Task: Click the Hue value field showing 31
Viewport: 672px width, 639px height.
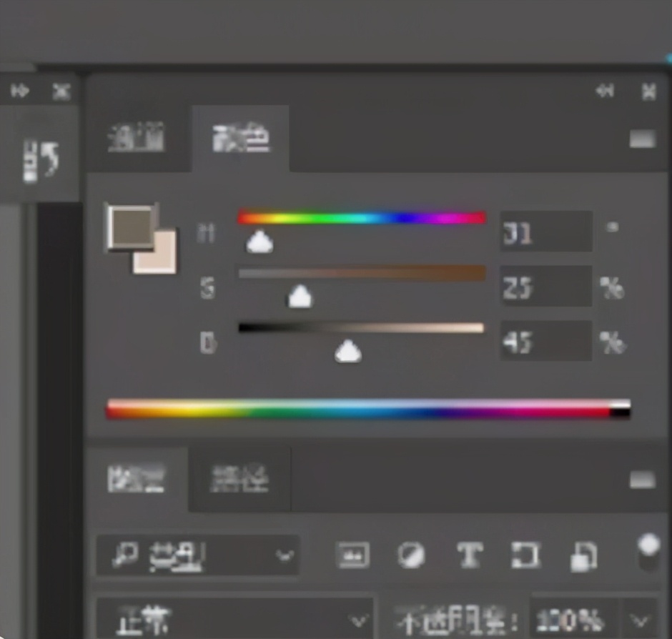Action: pyautogui.click(x=546, y=232)
